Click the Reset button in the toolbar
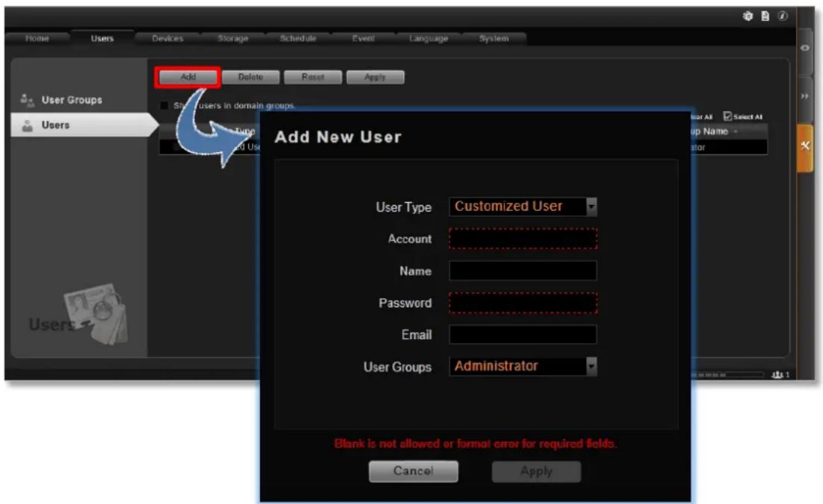 click(x=313, y=78)
